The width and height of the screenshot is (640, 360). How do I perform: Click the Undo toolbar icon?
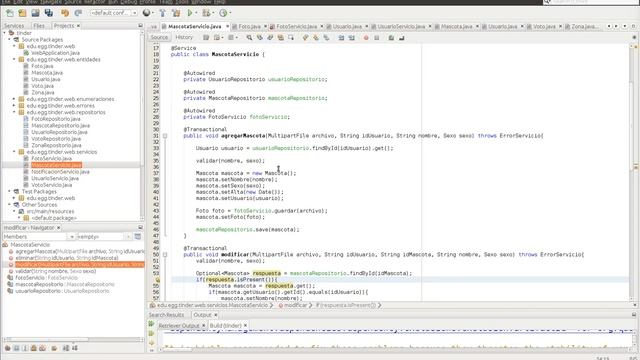[65, 13]
